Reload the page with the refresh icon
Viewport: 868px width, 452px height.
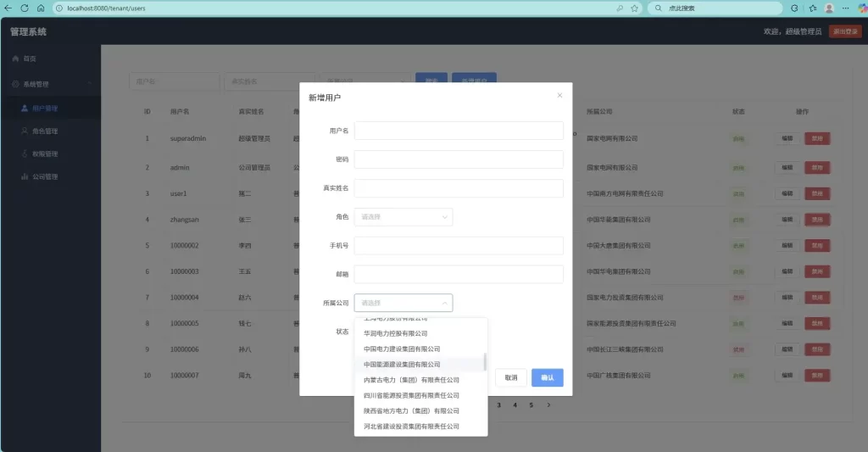click(x=25, y=8)
